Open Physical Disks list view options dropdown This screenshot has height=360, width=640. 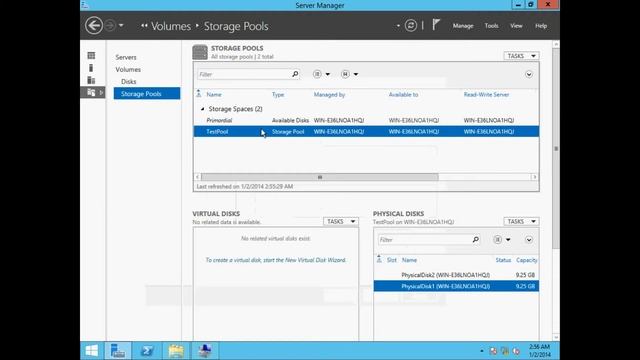(502, 240)
